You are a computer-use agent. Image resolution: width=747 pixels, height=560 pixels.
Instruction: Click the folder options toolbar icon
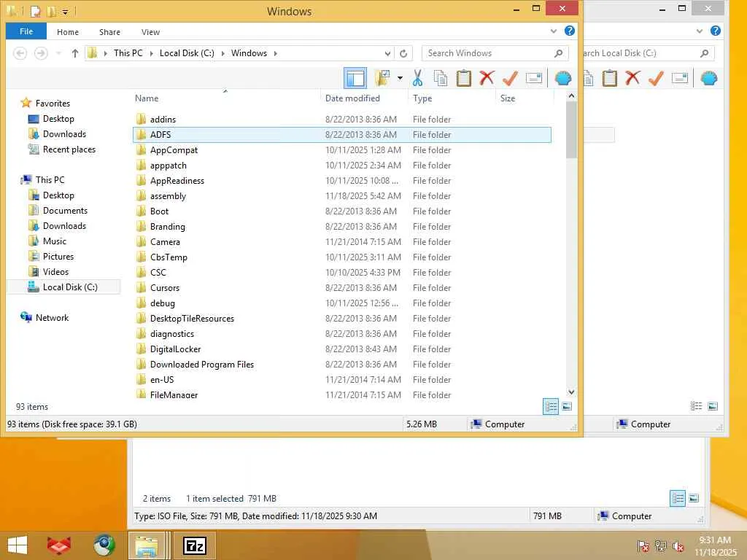(382, 78)
